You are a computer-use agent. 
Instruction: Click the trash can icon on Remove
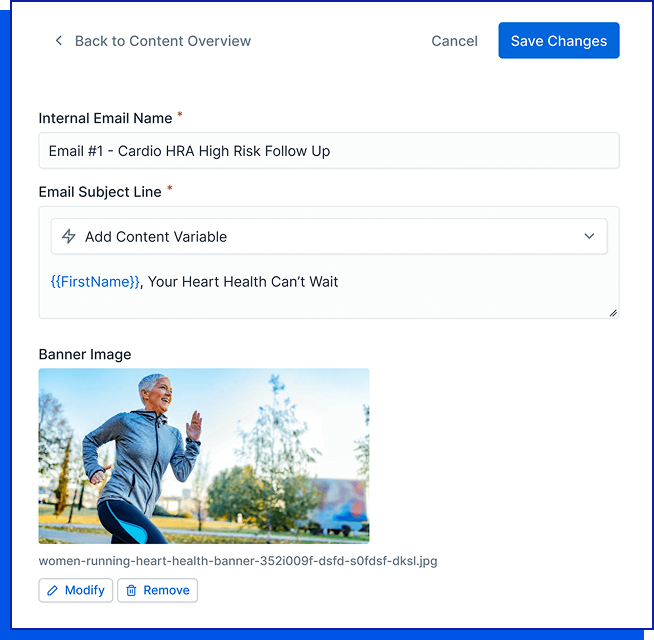pos(131,590)
